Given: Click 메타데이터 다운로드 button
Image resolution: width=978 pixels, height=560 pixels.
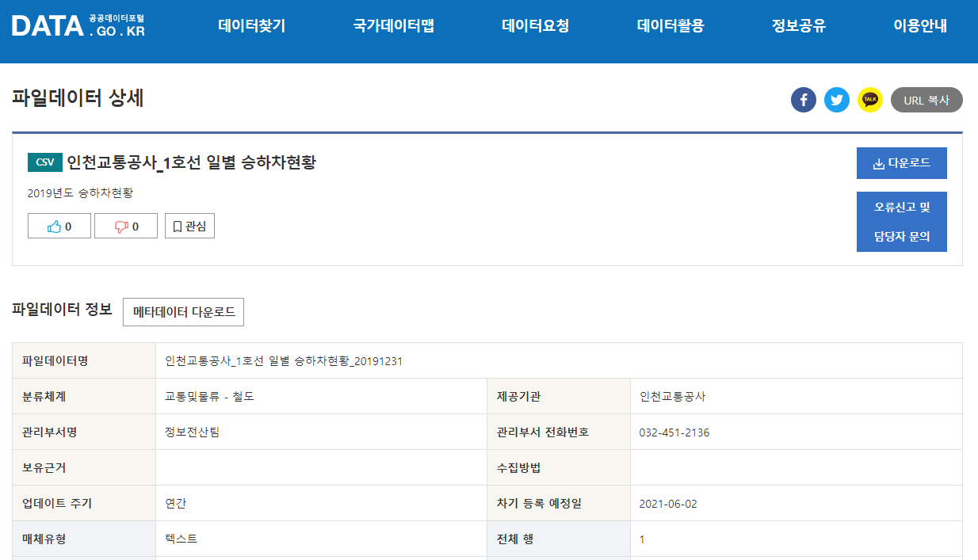Looking at the screenshot, I should tap(184, 311).
